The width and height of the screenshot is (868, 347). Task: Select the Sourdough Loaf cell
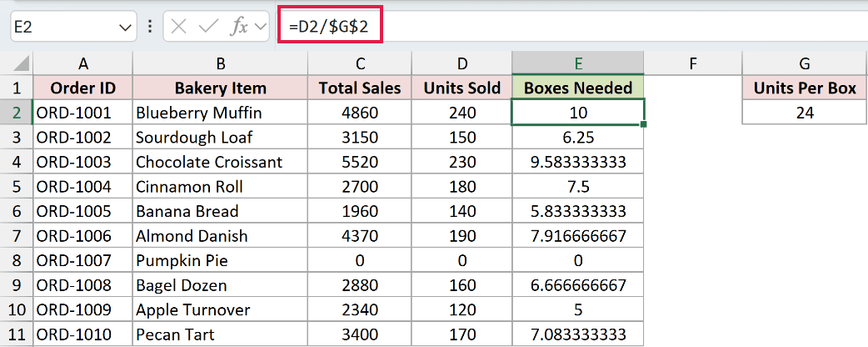pos(220,137)
